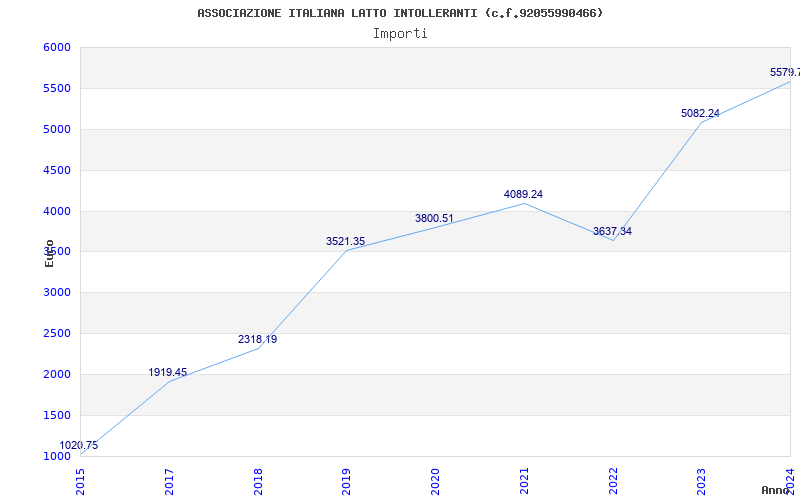
Task: Click the 2018 x-axis year label
Action: pyautogui.click(x=258, y=481)
